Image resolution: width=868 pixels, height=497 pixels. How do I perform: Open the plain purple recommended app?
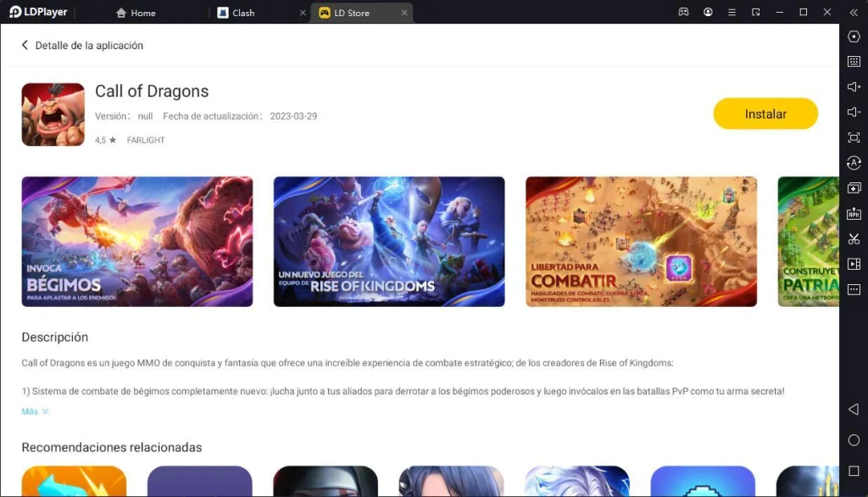coord(200,481)
